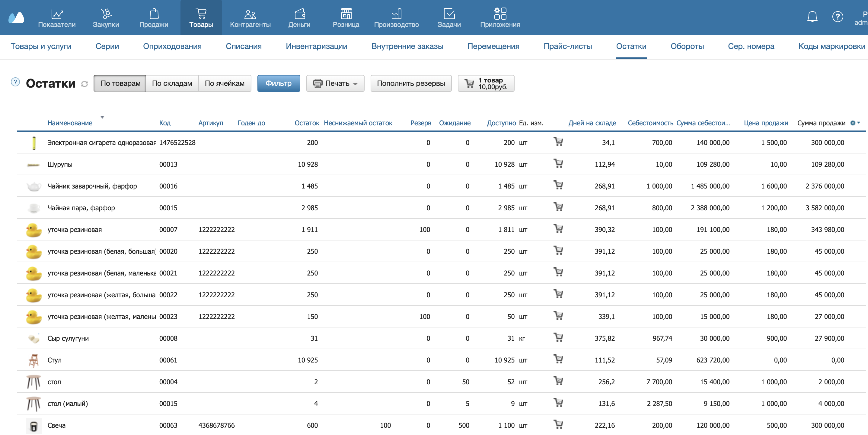This screenshot has width=868, height=435.
Task: Click the blue Фильтр button
Action: click(278, 83)
